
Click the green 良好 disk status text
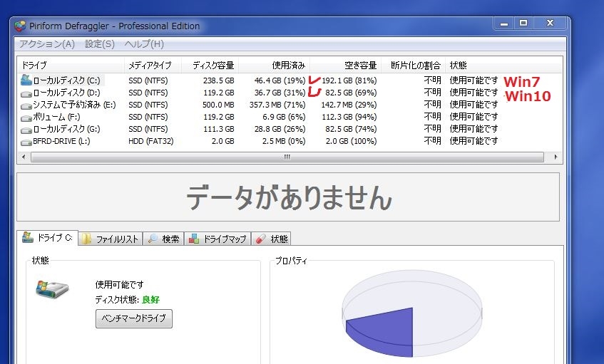[x=150, y=300]
